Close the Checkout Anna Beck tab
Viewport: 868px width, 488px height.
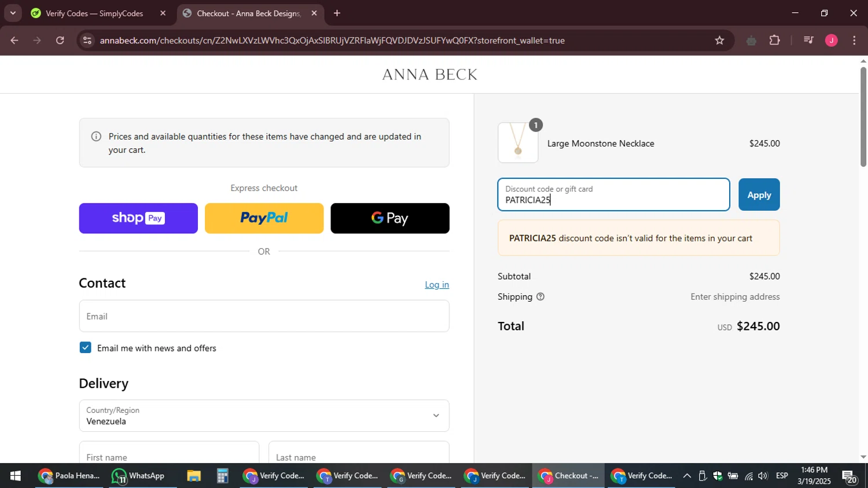click(314, 13)
